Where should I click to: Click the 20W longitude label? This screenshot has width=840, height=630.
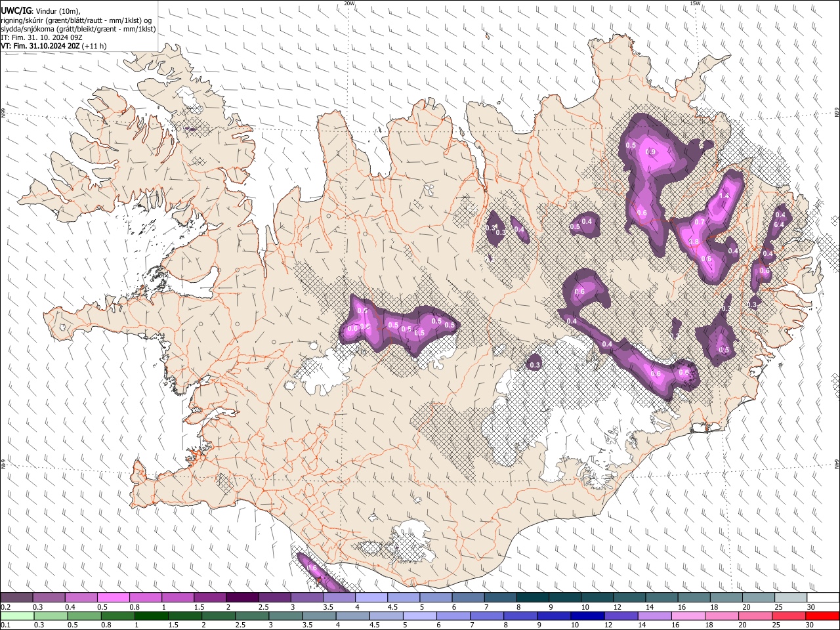[x=349, y=3]
